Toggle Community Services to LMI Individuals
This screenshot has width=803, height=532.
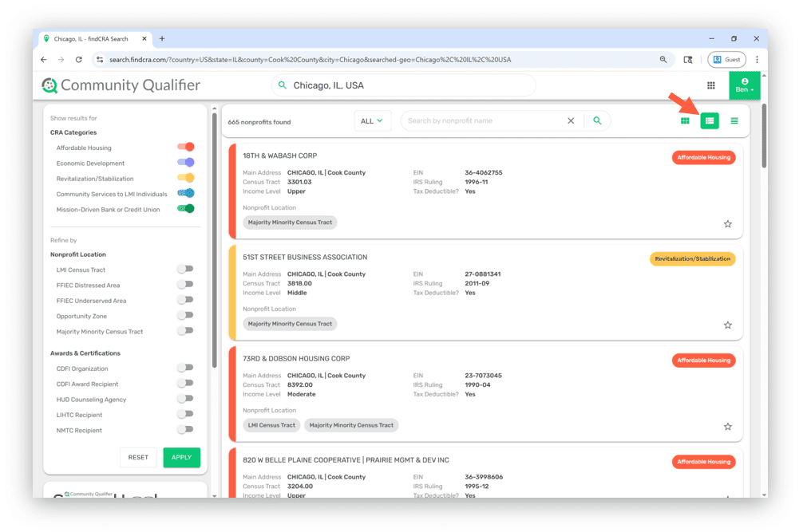(186, 193)
